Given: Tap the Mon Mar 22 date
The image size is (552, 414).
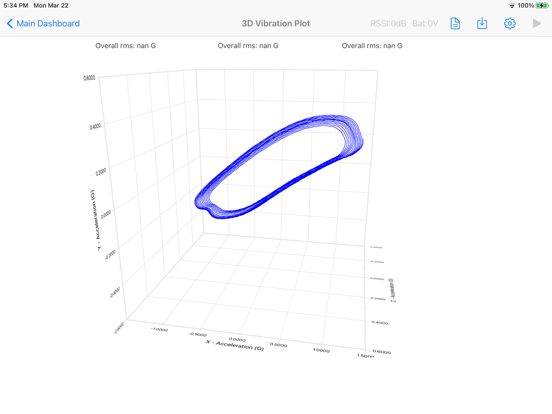Looking at the screenshot, I should pyautogui.click(x=51, y=6).
